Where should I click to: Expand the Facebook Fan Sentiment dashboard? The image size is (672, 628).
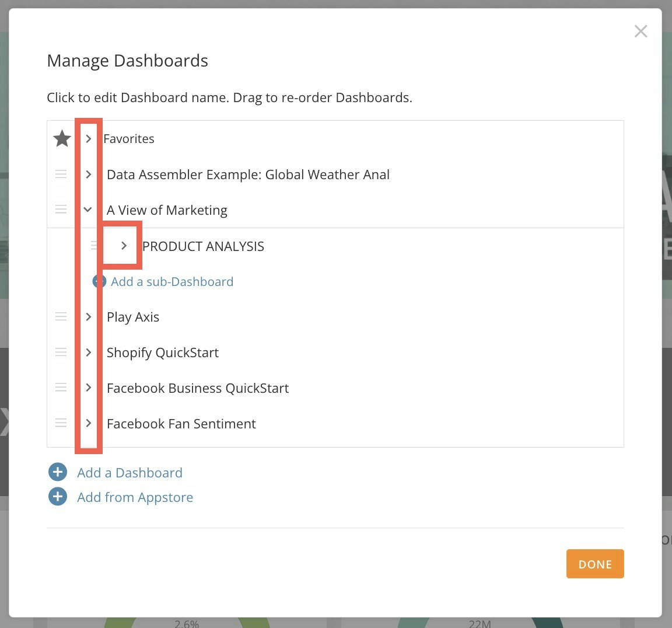click(x=88, y=423)
